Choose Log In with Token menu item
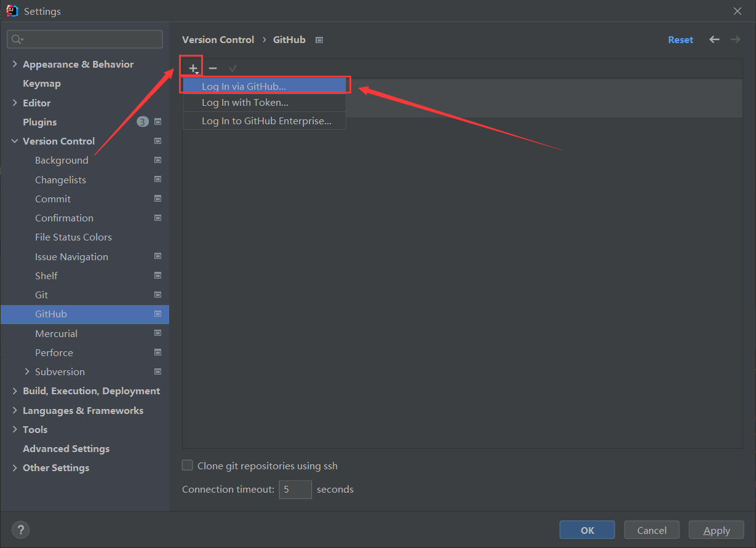This screenshot has width=756, height=548. [x=265, y=103]
